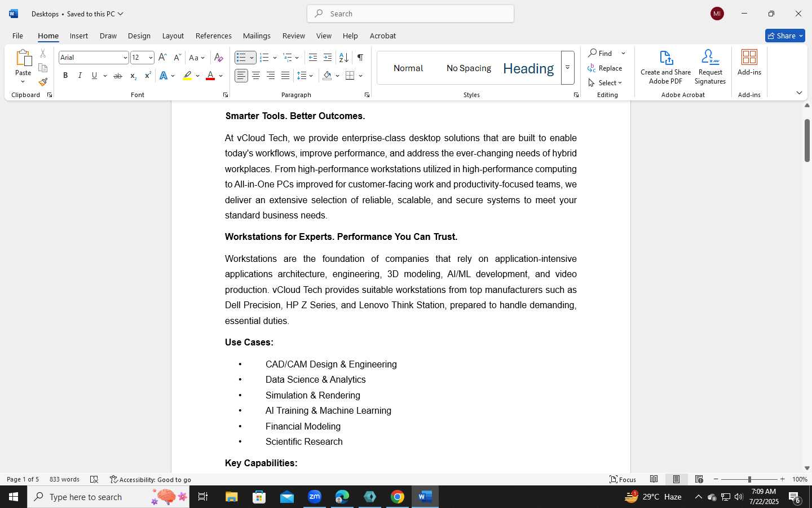Open the Windows Start button
The width and height of the screenshot is (812, 508).
(x=14, y=497)
